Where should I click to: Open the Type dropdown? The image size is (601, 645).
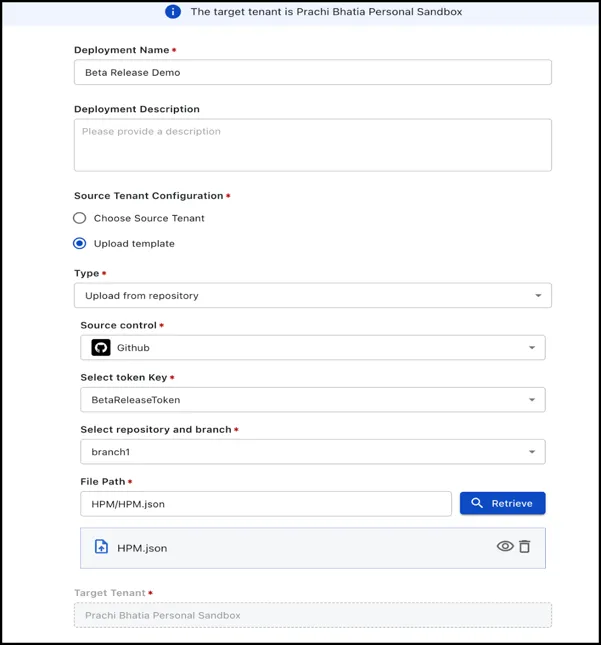[313, 295]
